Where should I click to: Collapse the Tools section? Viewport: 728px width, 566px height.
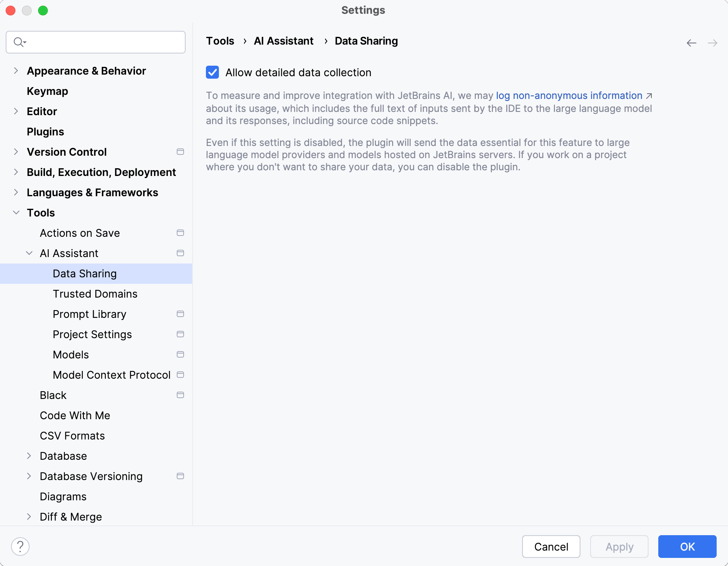[16, 212]
